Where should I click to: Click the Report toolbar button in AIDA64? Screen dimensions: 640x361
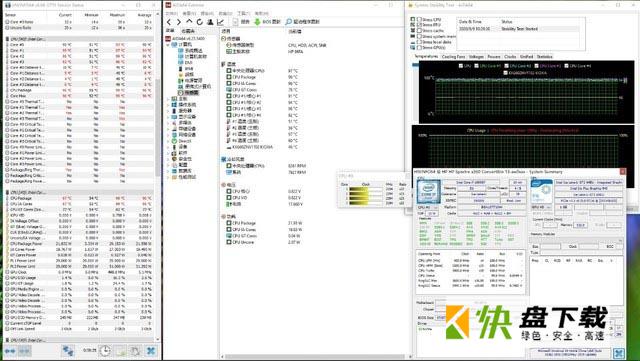click(x=241, y=22)
